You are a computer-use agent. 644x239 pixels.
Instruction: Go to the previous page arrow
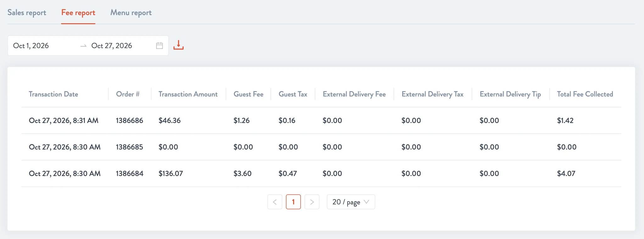(275, 202)
